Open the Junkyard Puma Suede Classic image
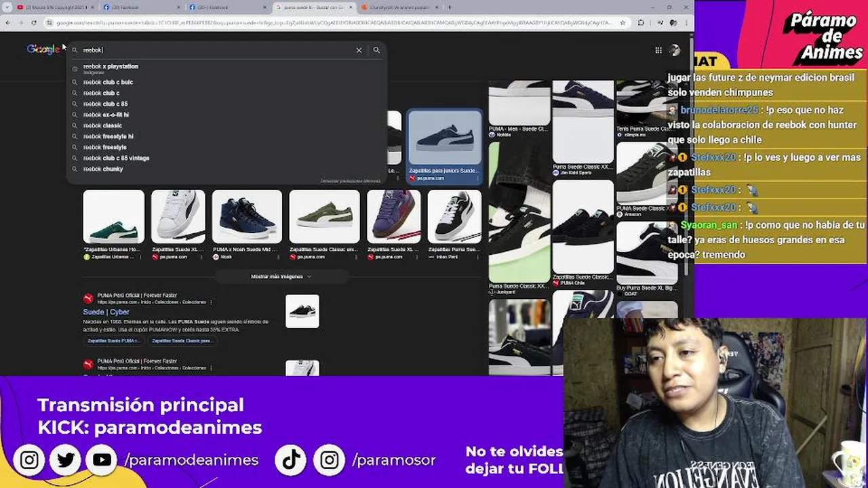The image size is (868, 488). click(x=519, y=212)
